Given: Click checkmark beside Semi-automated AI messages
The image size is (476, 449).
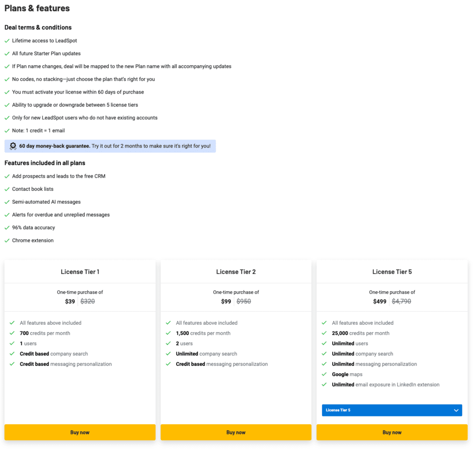Looking at the screenshot, I should pos(7,202).
